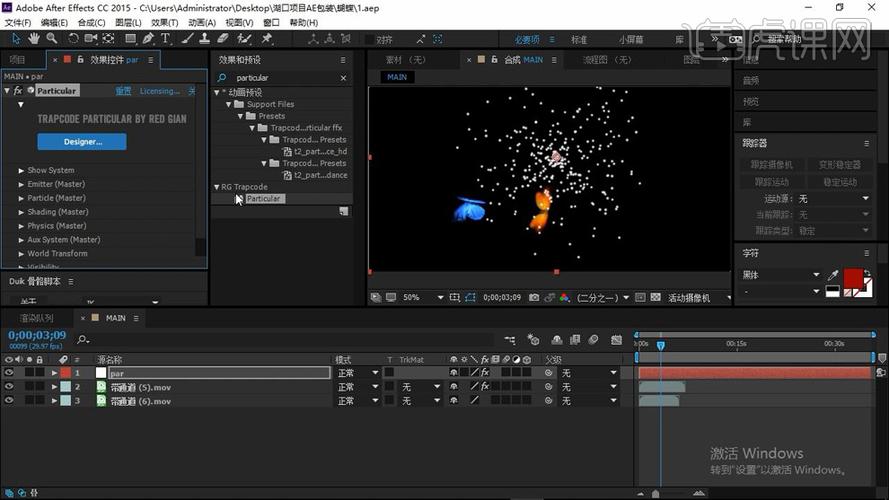Click the current time 0;00;03;09 display
The width and height of the screenshot is (889, 500).
37,335
